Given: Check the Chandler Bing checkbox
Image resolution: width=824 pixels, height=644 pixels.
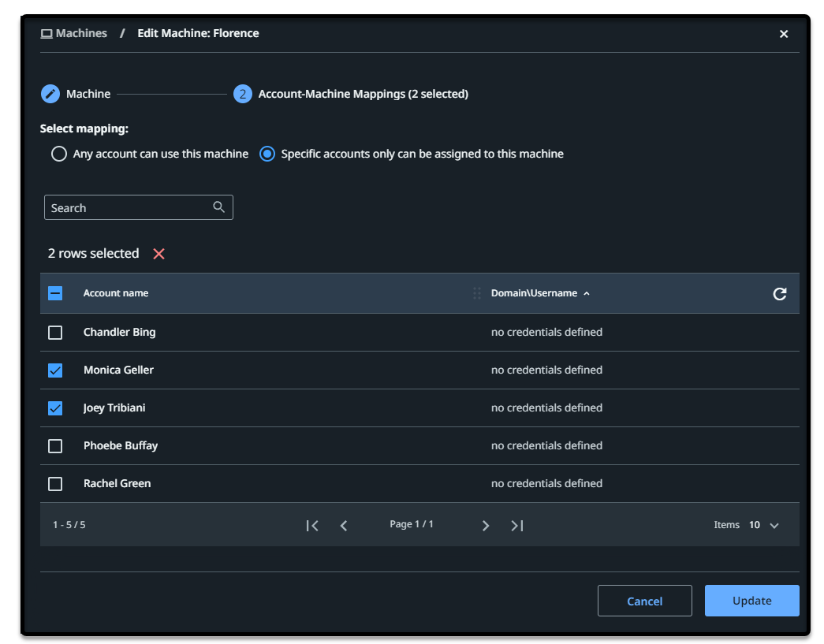Looking at the screenshot, I should [x=55, y=333].
